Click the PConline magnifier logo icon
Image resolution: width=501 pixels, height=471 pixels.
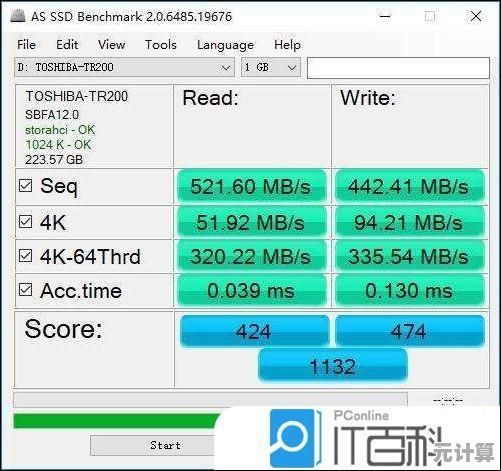click(x=292, y=438)
